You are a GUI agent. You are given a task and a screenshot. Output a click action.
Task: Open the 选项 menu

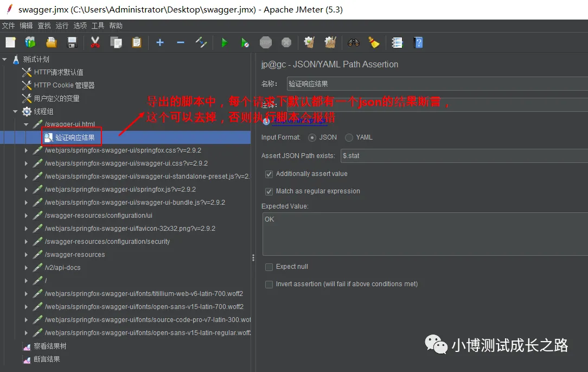[x=79, y=25]
